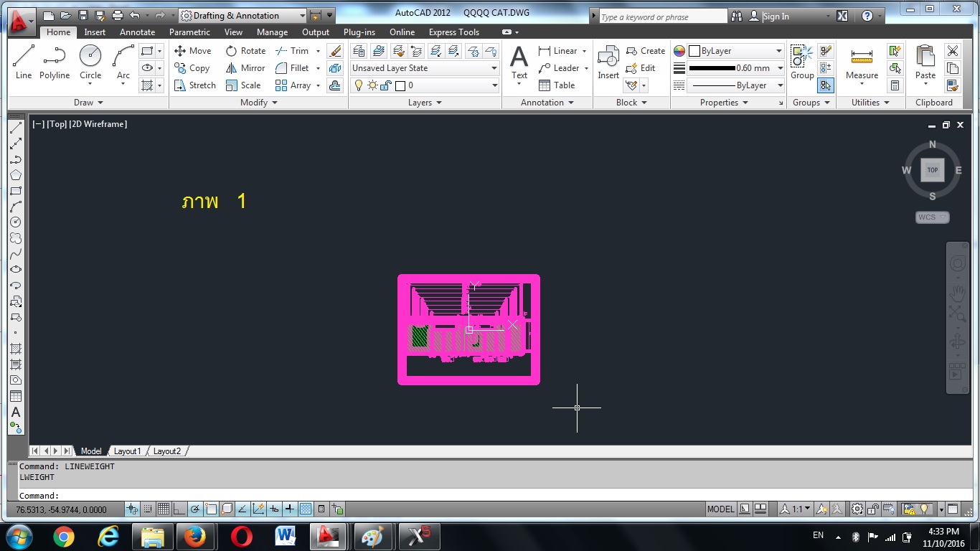Open the Layout1 tab

point(127,451)
